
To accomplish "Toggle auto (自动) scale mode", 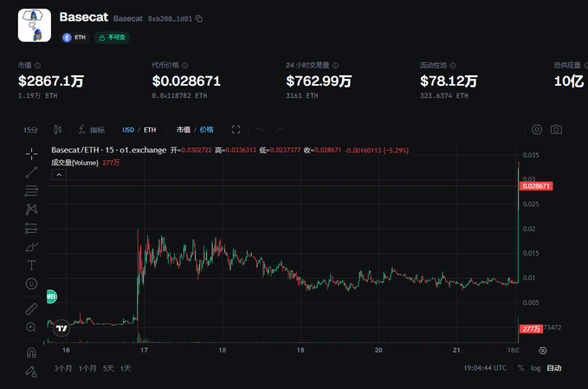I will (554, 368).
